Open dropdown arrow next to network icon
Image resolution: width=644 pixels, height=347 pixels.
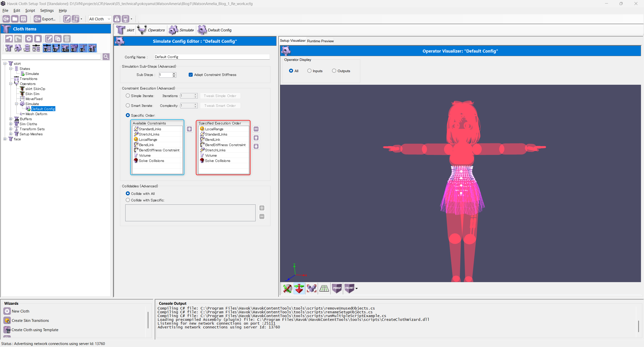pos(131,19)
